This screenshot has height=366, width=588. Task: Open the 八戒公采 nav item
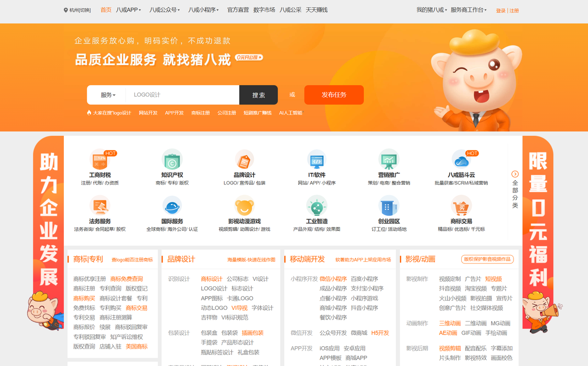290,10
